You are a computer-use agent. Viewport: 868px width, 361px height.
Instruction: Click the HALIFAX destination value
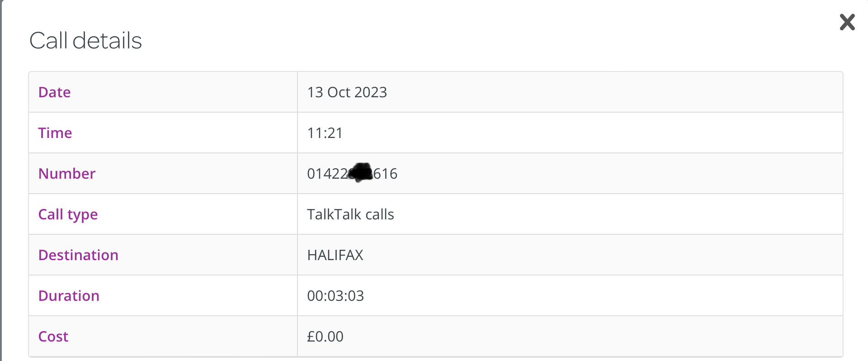click(x=335, y=255)
